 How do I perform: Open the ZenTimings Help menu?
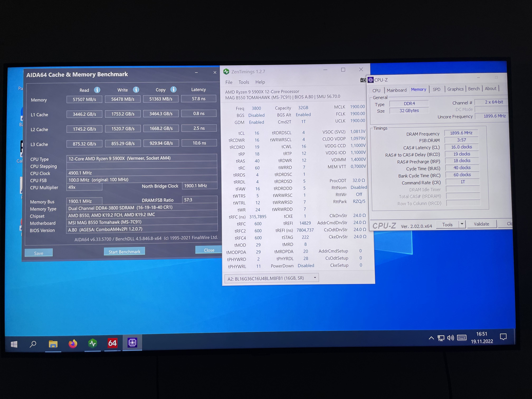(x=260, y=82)
